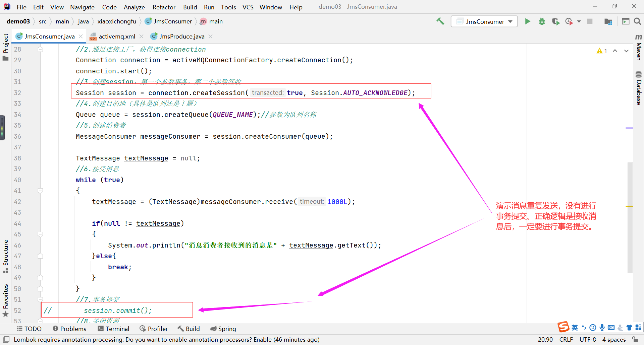
Task: Click the xiaoxichongfu breadcrumb
Action: click(x=117, y=21)
